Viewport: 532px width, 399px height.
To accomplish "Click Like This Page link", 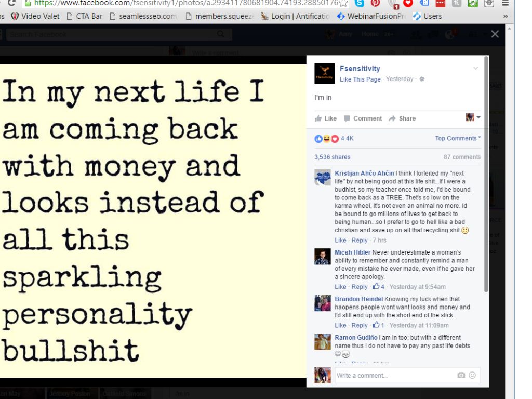I will coord(360,79).
